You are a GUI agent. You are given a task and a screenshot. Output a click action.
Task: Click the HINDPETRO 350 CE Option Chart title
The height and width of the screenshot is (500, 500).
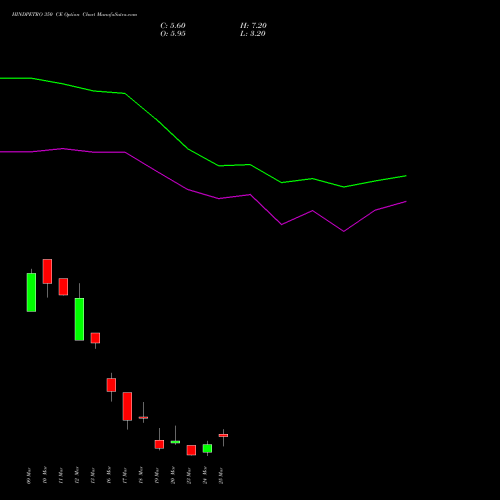[x=74, y=14]
